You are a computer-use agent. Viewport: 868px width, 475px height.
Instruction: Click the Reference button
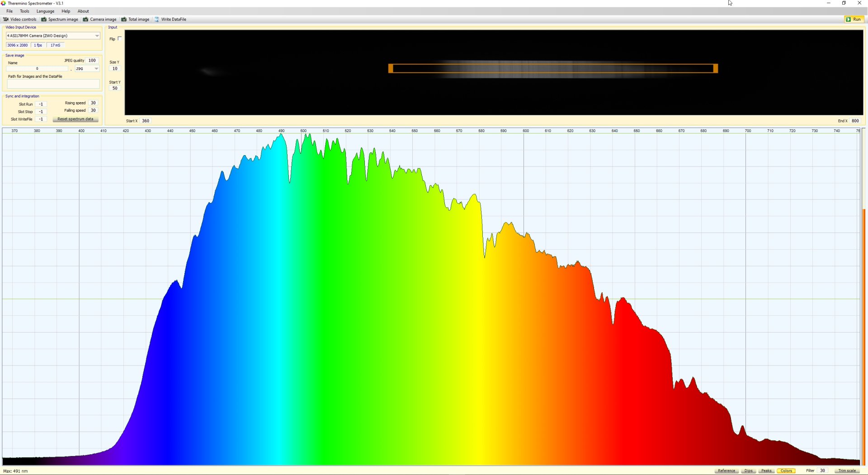click(726, 470)
